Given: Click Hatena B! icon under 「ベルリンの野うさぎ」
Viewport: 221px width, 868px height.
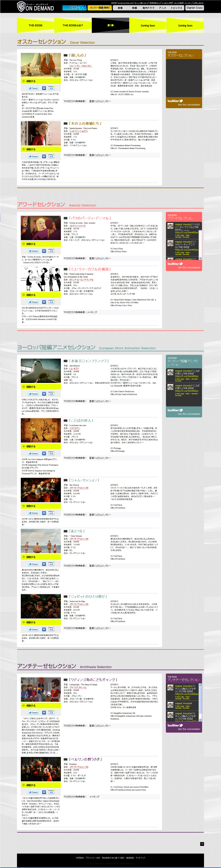Looking at the screenshot, I should [x=44, y=792].
